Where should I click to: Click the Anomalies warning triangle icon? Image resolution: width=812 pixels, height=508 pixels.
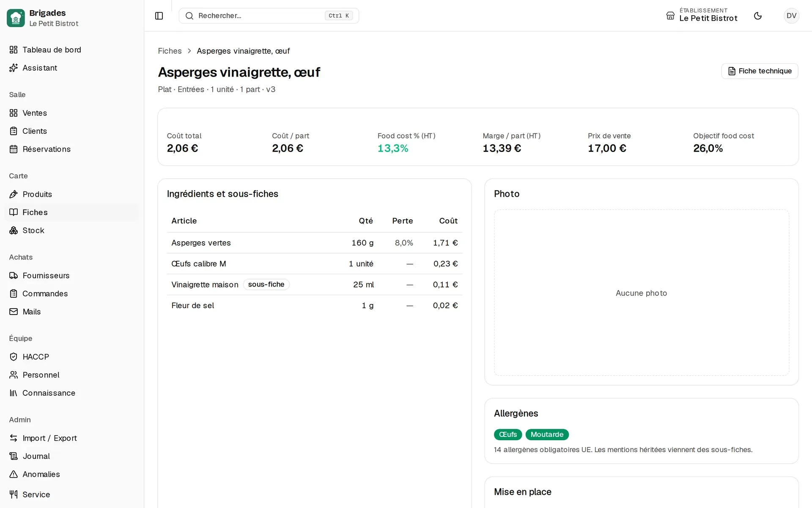tap(14, 474)
